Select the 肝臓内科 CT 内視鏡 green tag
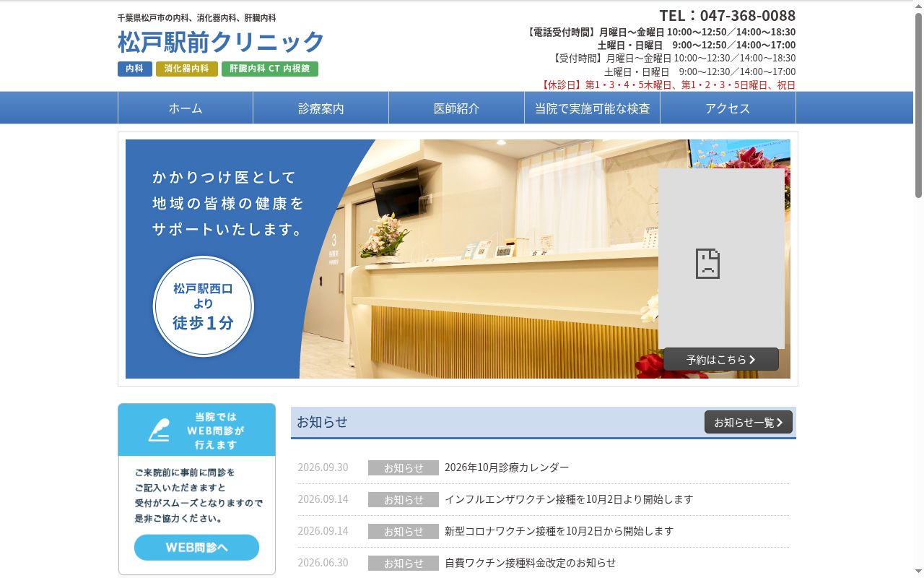The height and width of the screenshot is (578, 924). click(269, 69)
